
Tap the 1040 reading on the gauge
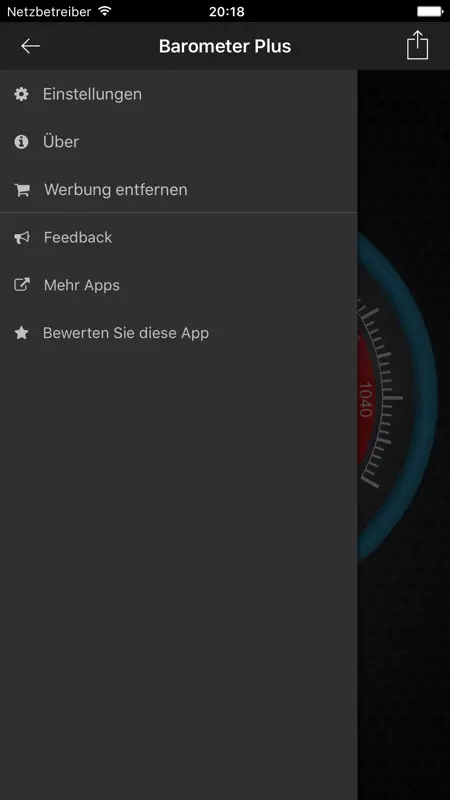tap(365, 399)
